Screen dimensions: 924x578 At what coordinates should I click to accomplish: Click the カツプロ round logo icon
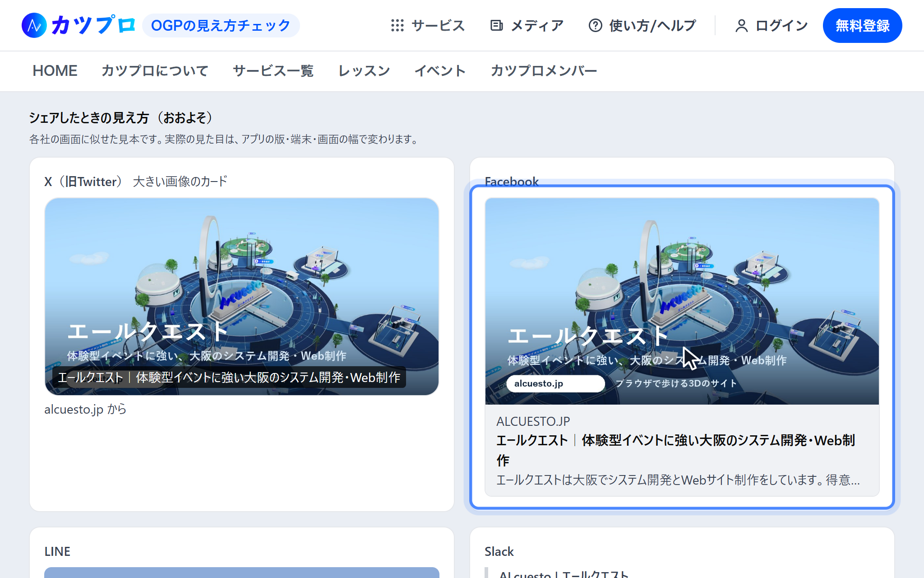pos(34,25)
